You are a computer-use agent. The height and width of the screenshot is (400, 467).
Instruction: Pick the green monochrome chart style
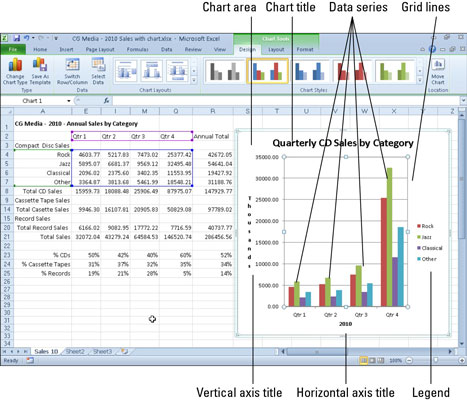tap(395, 71)
